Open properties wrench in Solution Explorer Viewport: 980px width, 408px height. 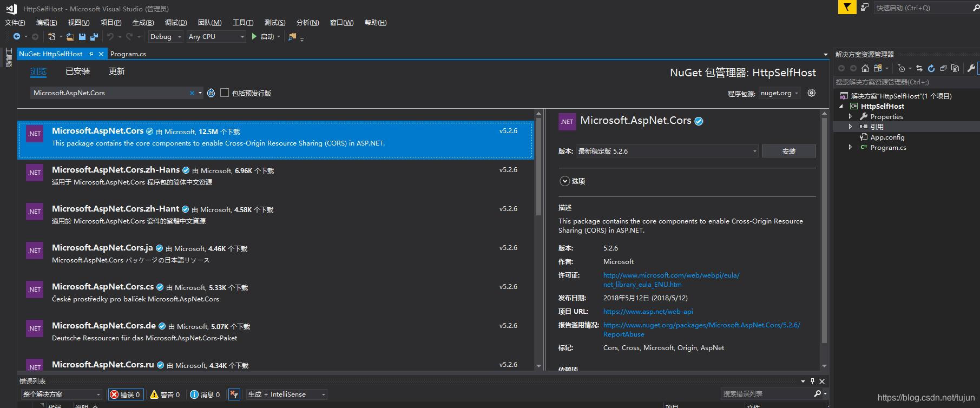click(x=971, y=68)
